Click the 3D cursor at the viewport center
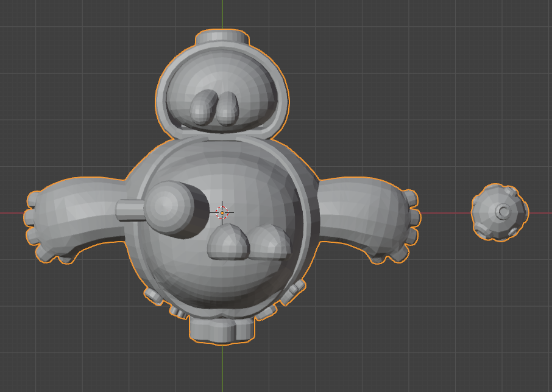The width and height of the screenshot is (552, 392). (222, 212)
